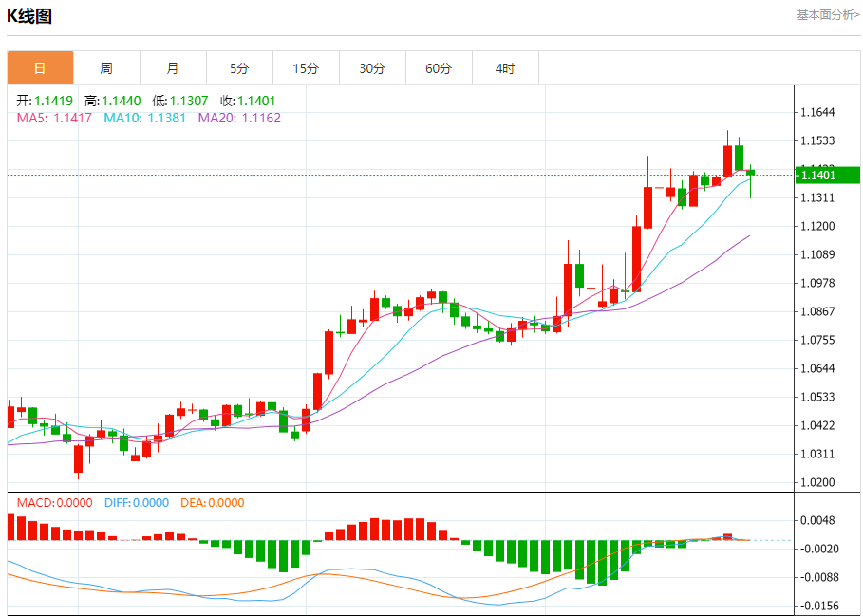Switch to the 月 monthly tab

tap(174, 68)
